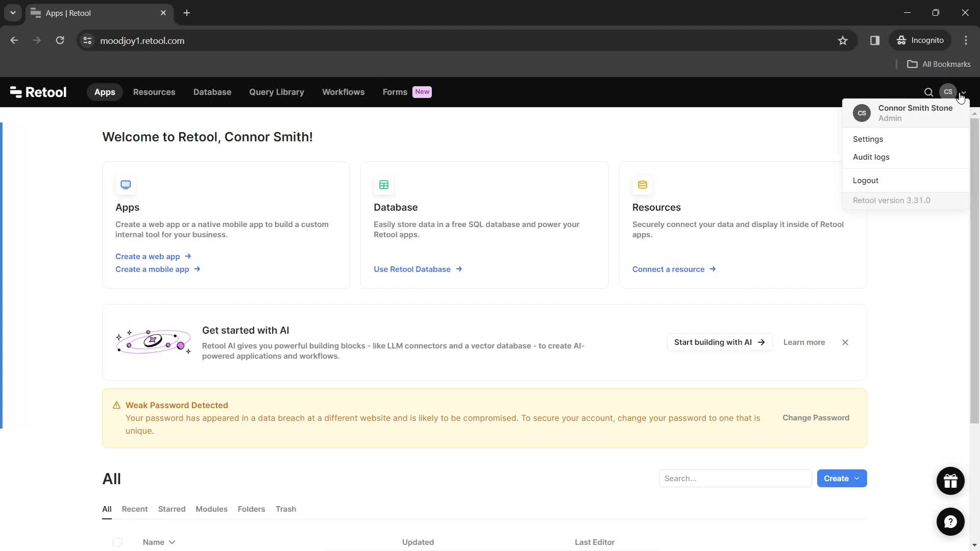The image size is (980, 551).
Task: Click Retool version 3.31.0 text
Action: click(891, 200)
